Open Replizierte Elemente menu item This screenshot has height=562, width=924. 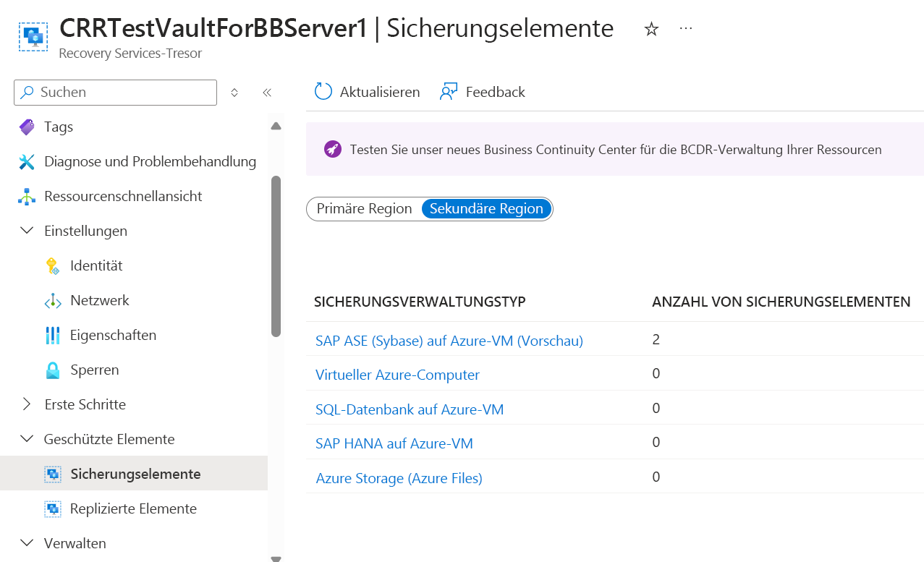pos(133,508)
